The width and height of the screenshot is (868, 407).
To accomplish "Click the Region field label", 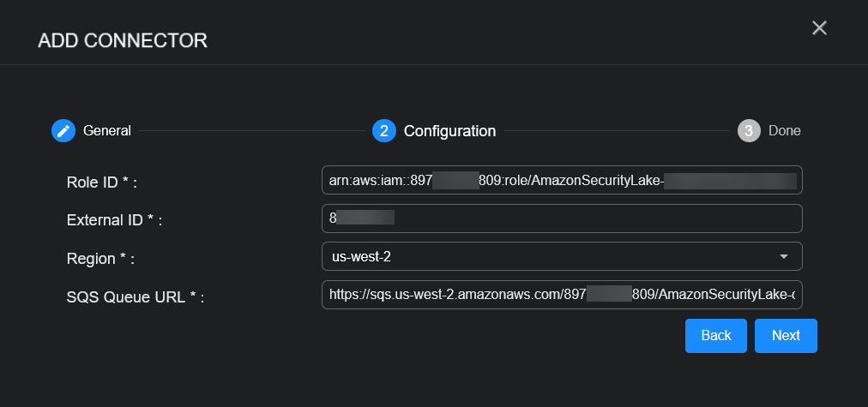I will (100, 258).
